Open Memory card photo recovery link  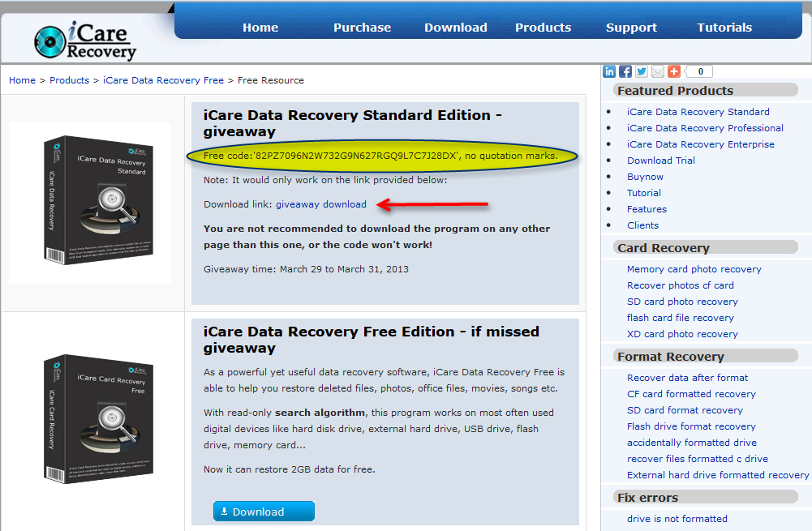click(694, 269)
